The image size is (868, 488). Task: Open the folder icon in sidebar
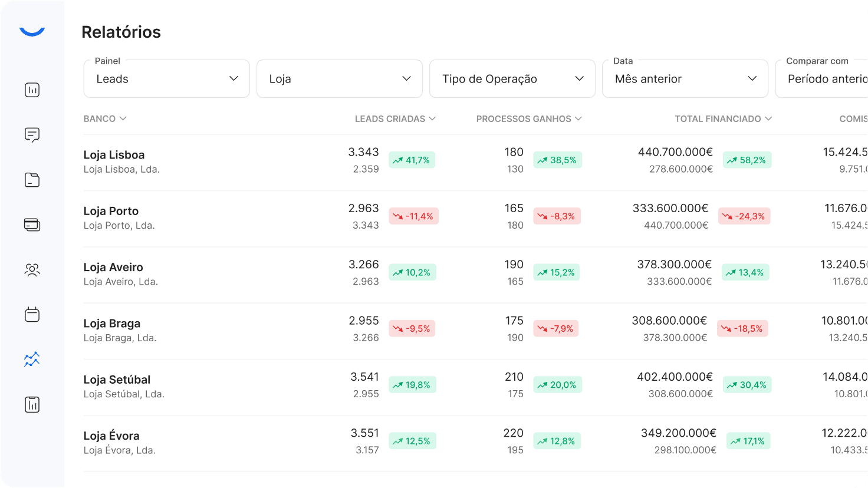click(32, 180)
